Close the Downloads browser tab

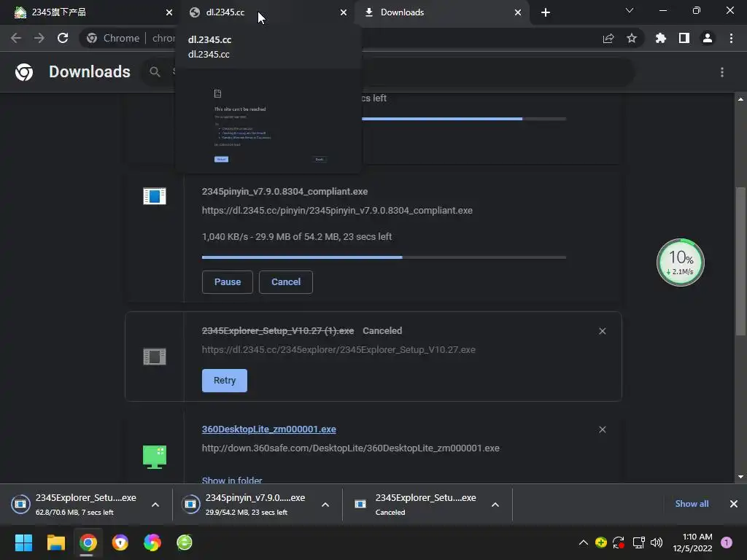click(518, 12)
